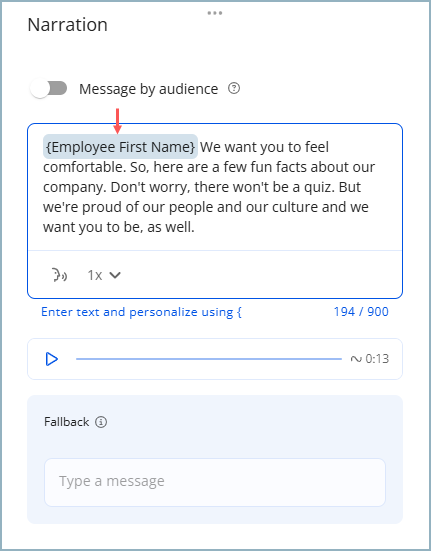Seek along the audio preview progress bar
This screenshot has height=551, width=431.
point(209,359)
